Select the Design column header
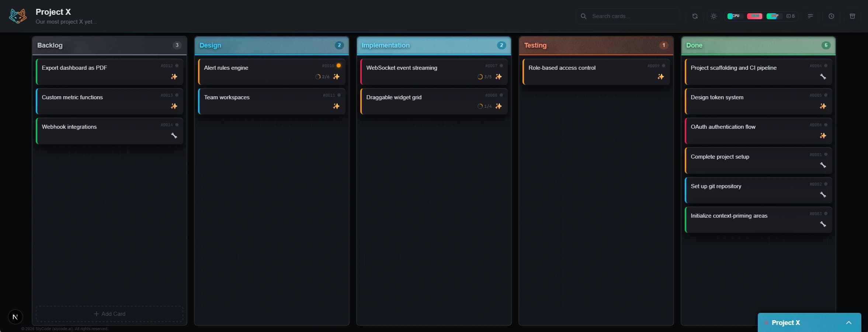 coord(272,45)
